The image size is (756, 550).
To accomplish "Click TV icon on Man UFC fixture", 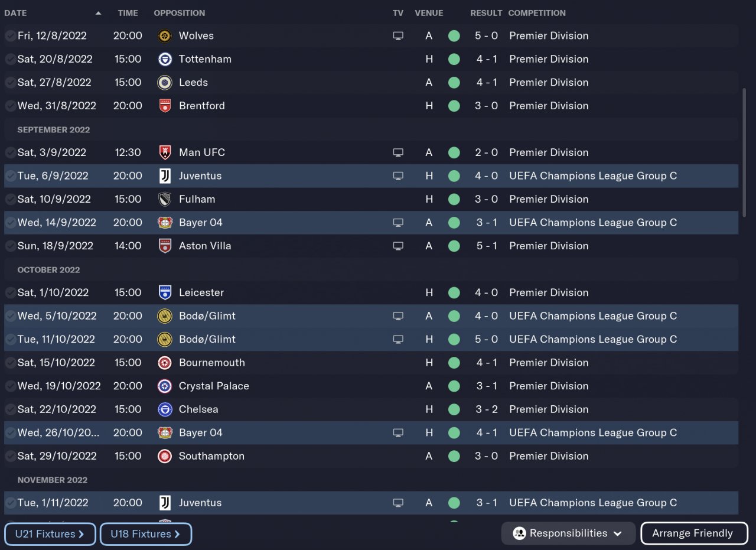I will pyautogui.click(x=398, y=152).
